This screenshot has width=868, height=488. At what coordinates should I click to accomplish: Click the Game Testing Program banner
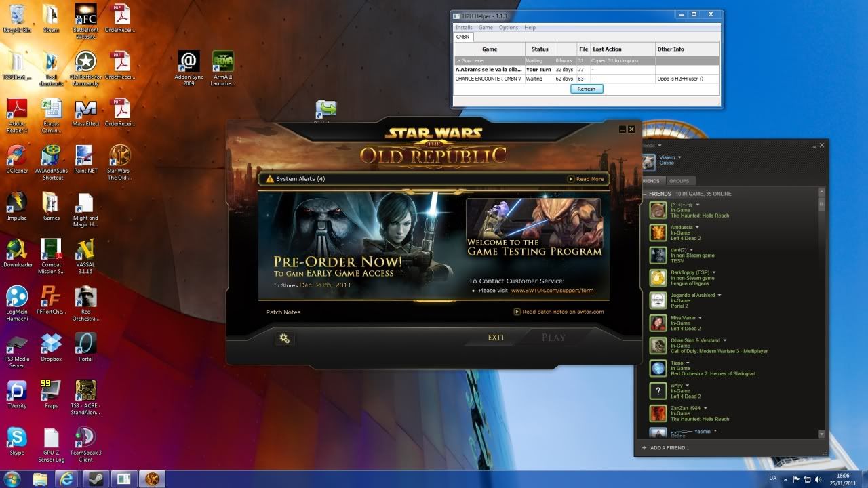coord(534,228)
